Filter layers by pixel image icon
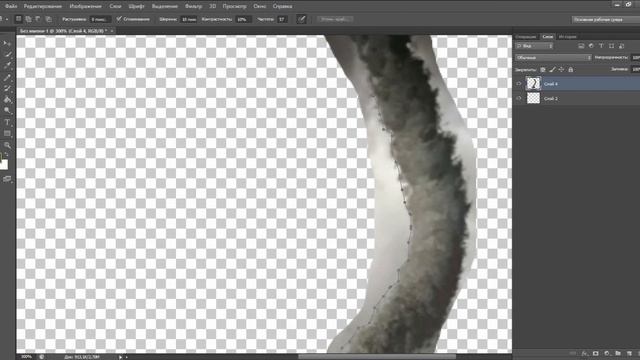The image size is (640, 360). 581,46
